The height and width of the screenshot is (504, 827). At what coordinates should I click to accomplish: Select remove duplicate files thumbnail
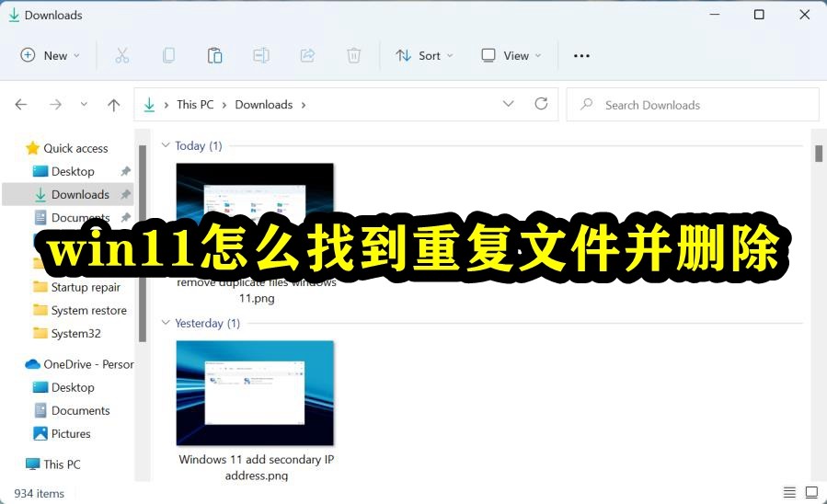pyautogui.click(x=255, y=192)
